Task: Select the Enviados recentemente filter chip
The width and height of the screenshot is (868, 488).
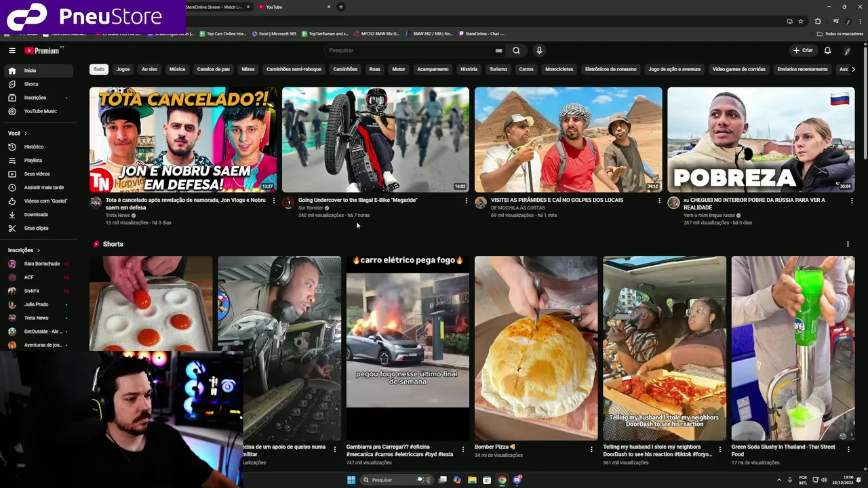Action: point(802,69)
